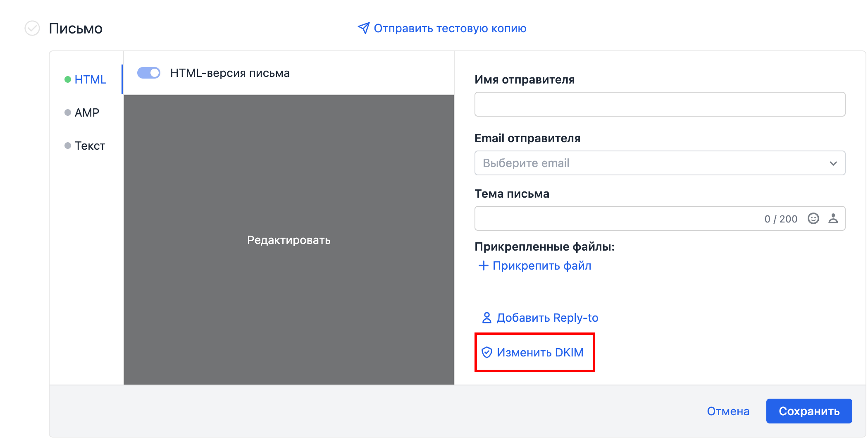Screen dimensions: 868x440
Task: Click the plus icon to attach a file
Action: click(x=483, y=265)
